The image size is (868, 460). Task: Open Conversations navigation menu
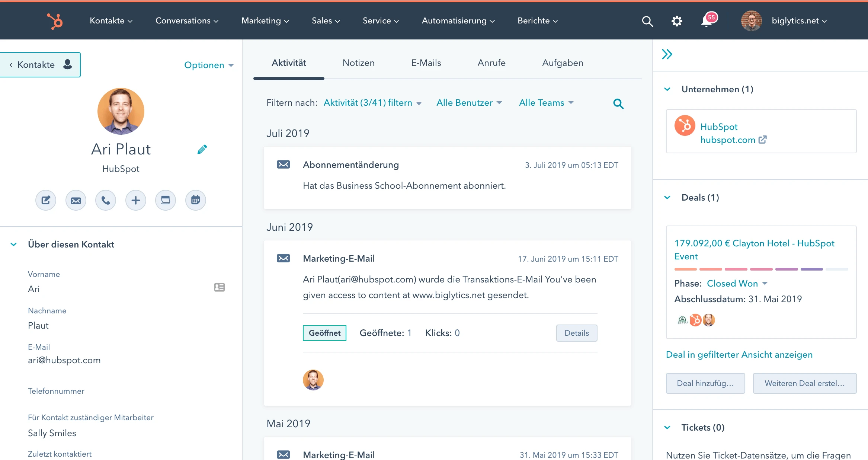coord(187,21)
